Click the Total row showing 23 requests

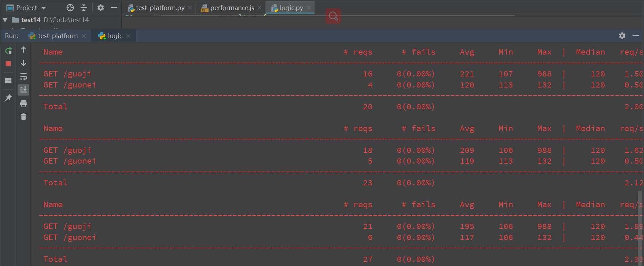(341, 183)
